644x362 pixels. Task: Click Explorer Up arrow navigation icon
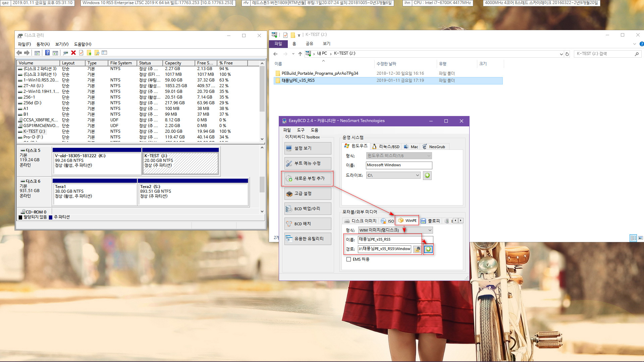pos(300,54)
